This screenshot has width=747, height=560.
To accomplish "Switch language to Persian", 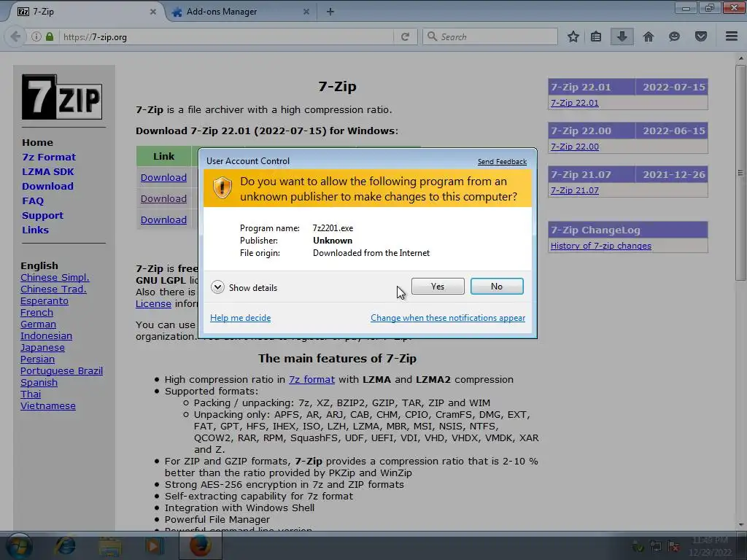I will click(x=38, y=359).
